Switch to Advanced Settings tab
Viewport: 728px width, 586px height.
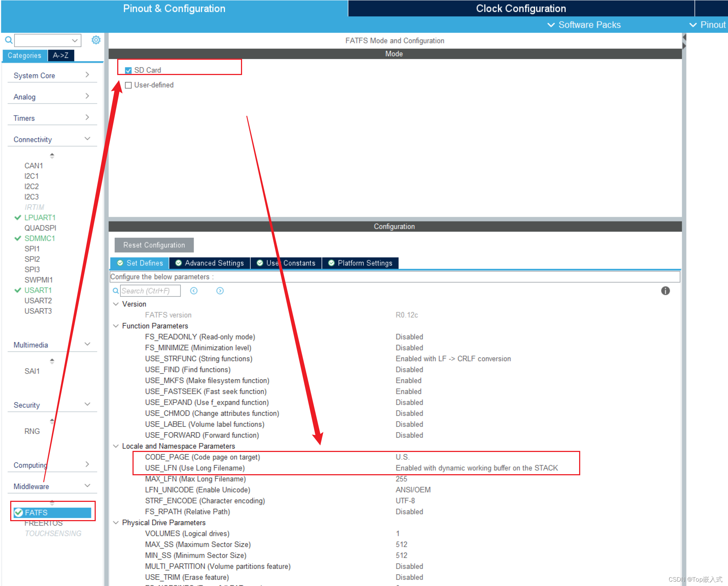click(x=210, y=263)
